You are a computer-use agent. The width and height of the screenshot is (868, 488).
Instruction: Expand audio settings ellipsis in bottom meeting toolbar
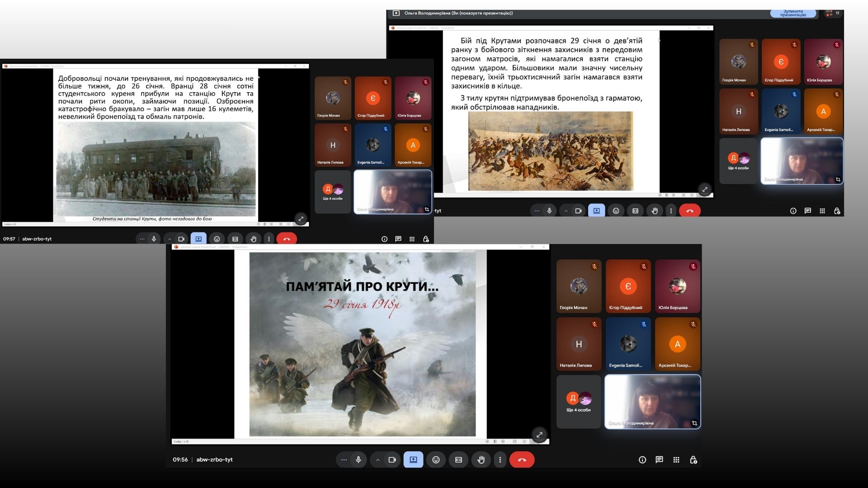[344, 460]
